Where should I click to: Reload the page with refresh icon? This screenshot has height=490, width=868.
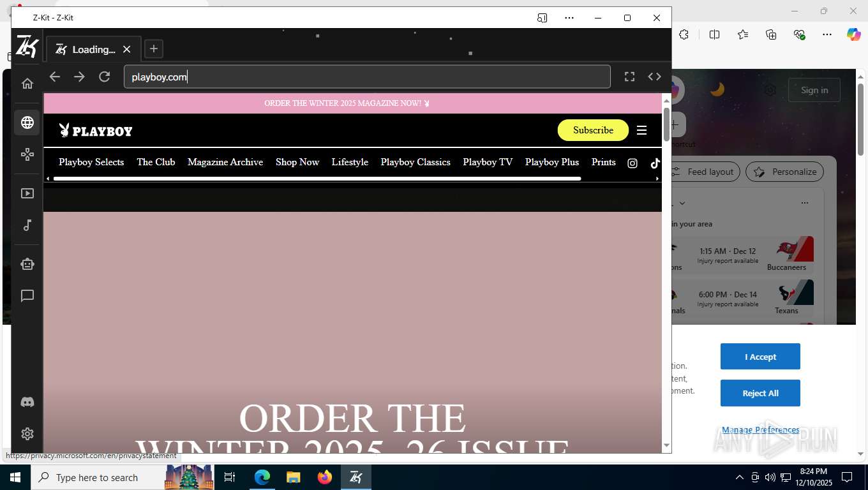pyautogui.click(x=105, y=77)
